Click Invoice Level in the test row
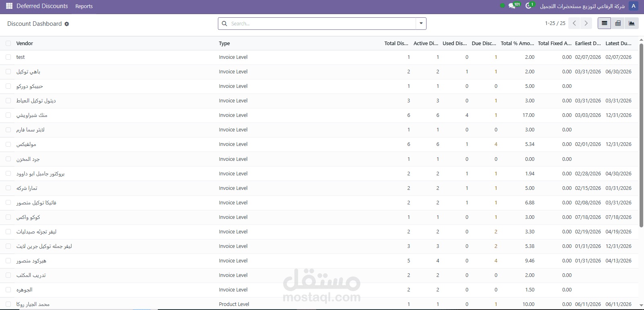This screenshot has width=644, height=310. [x=233, y=57]
